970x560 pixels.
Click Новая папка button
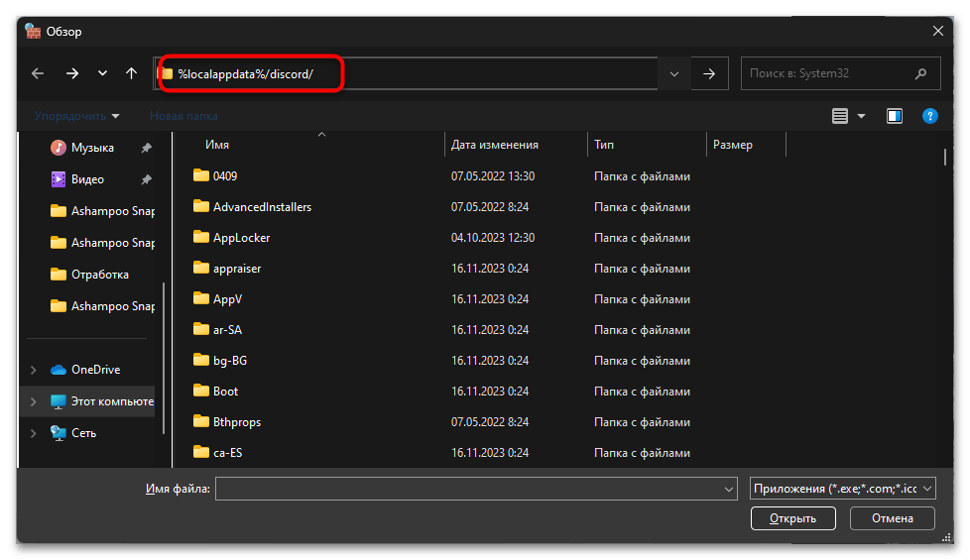[183, 116]
